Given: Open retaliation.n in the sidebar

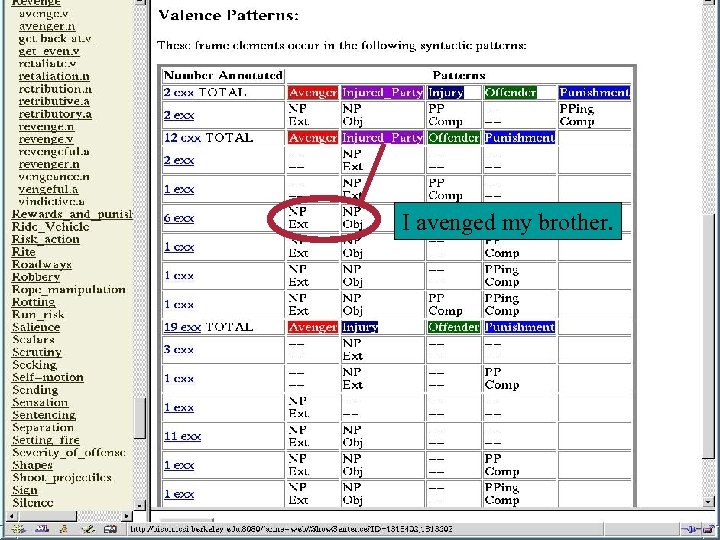Looking at the screenshot, I should pyautogui.click(x=54, y=76).
